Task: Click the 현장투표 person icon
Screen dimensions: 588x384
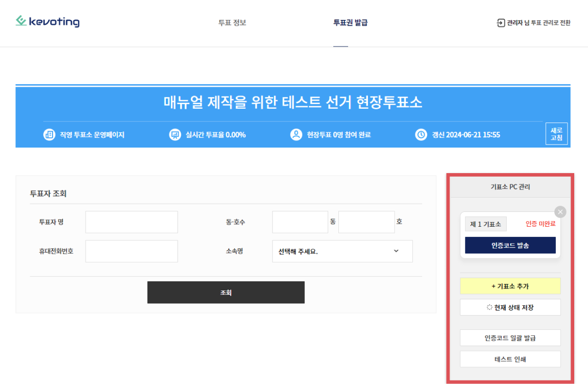Action: [x=296, y=135]
